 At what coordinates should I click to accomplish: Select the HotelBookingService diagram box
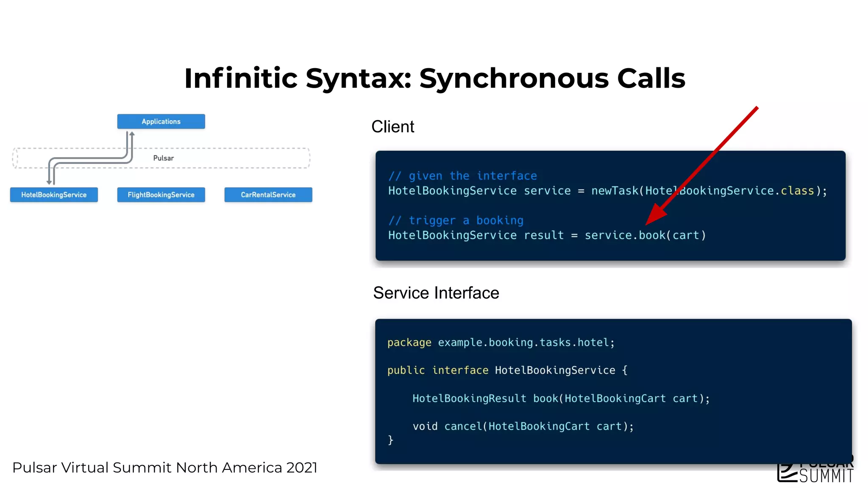54,195
